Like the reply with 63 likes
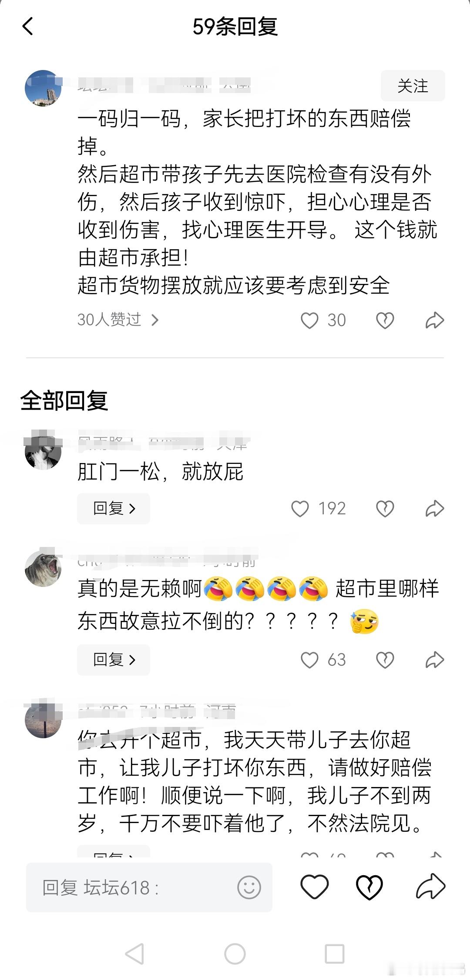This screenshot has height=980, width=470. click(309, 660)
